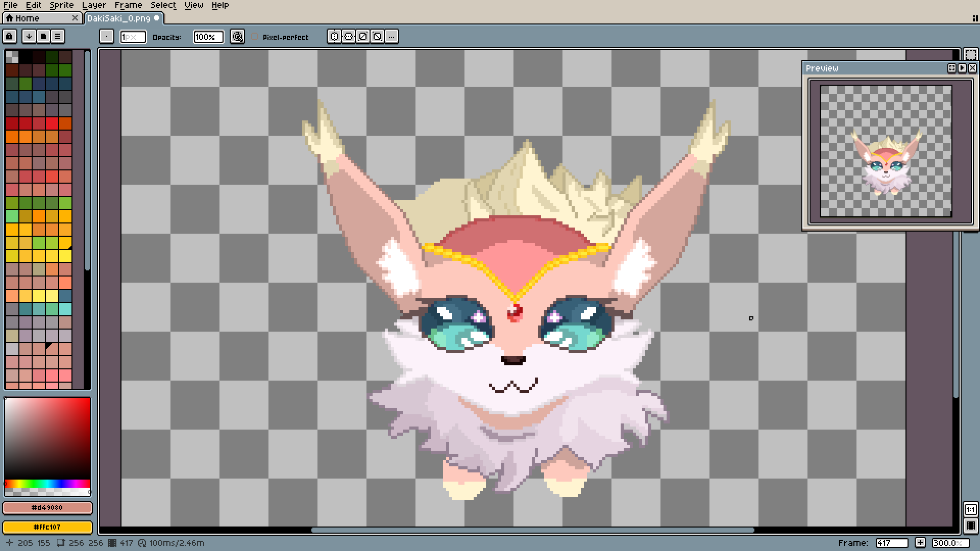Click the palette presets button

pyautogui.click(x=43, y=36)
